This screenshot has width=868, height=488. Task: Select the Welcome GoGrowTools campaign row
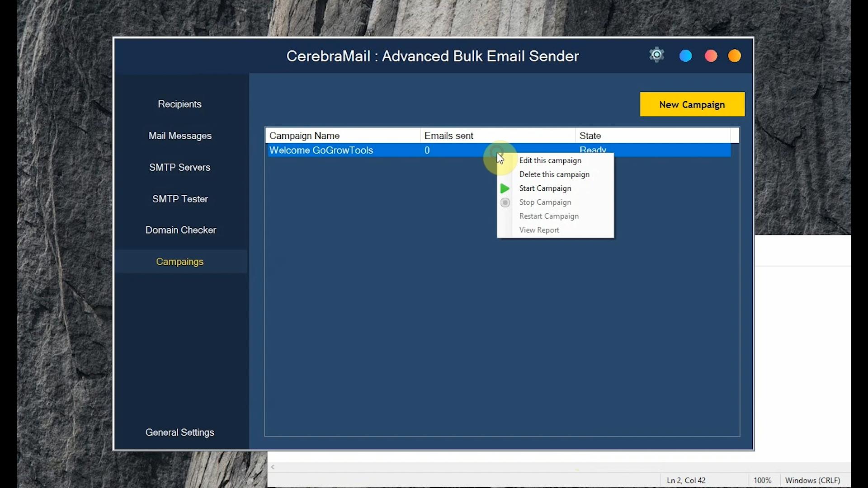321,150
